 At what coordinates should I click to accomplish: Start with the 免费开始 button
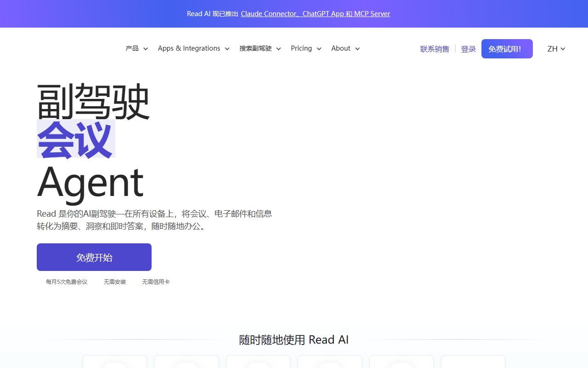tap(94, 257)
